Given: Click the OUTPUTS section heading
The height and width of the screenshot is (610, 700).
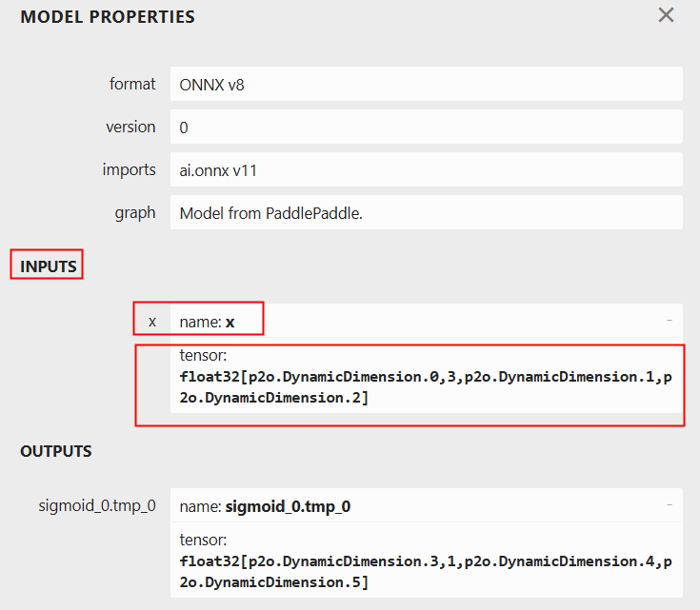Looking at the screenshot, I should pos(55,451).
